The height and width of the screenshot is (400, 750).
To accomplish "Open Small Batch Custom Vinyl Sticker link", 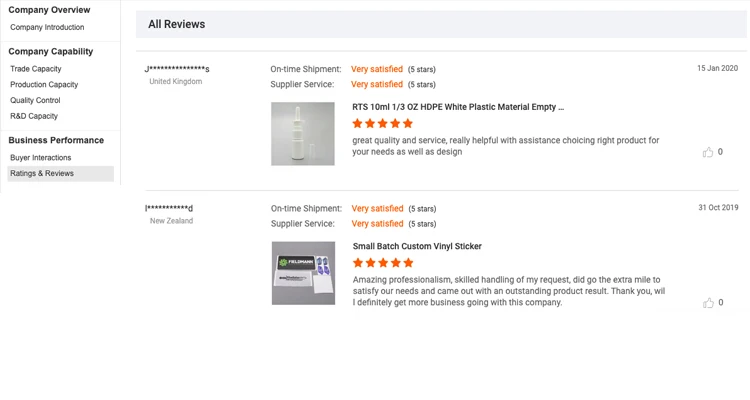I will tap(417, 246).
